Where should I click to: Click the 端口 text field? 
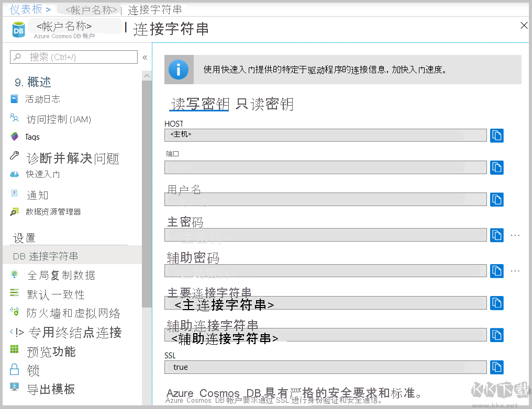325,167
